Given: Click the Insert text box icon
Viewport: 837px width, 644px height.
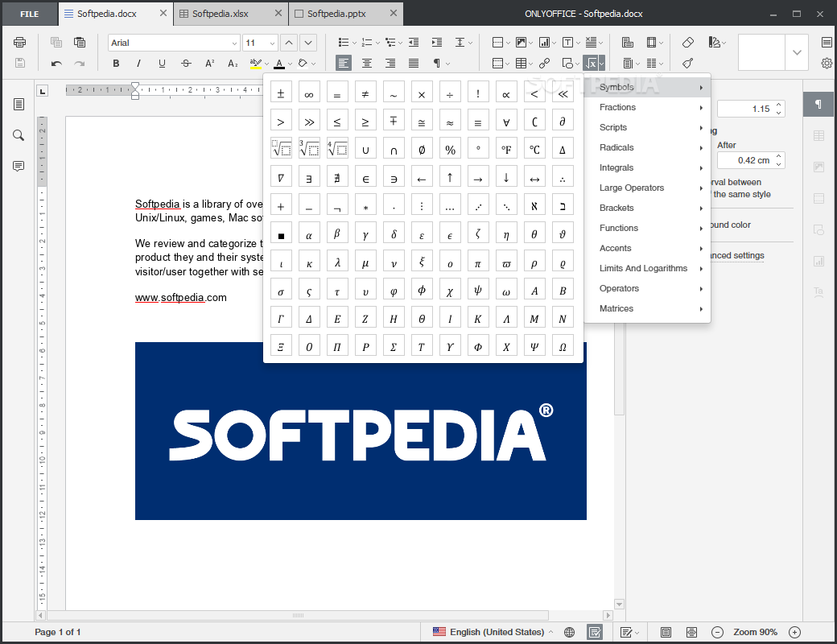Looking at the screenshot, I should click(568, 42).
